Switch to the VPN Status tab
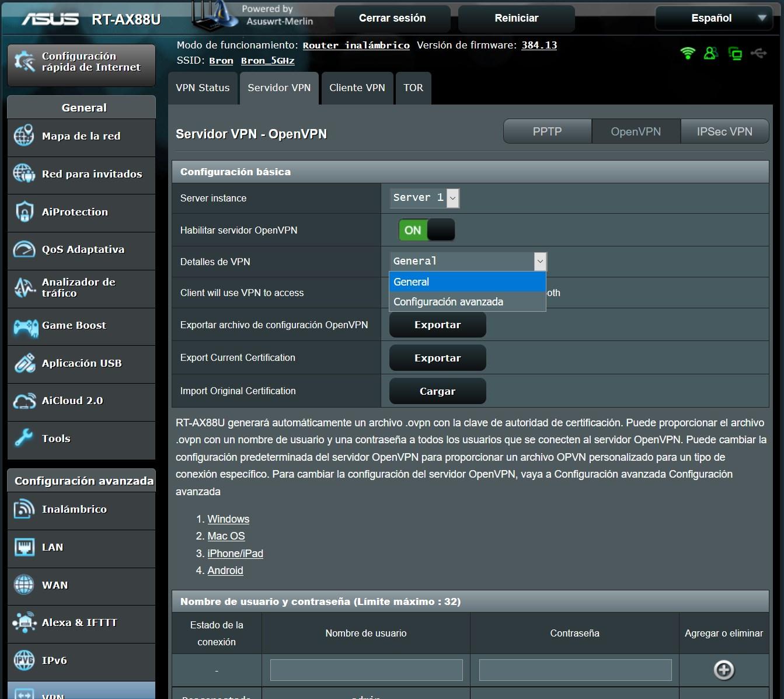This screenshot has width=784, height=699. pyautogui.click(x=203, y=88)
